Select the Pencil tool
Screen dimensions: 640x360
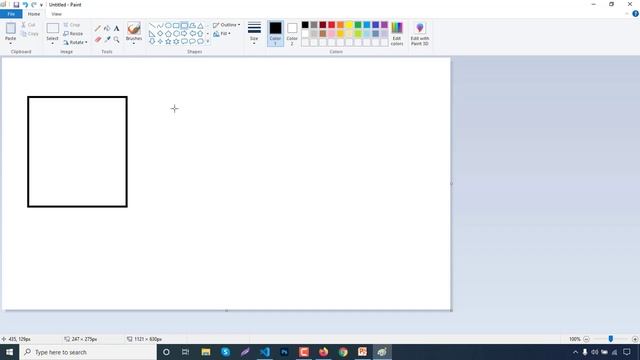point(98,28)
